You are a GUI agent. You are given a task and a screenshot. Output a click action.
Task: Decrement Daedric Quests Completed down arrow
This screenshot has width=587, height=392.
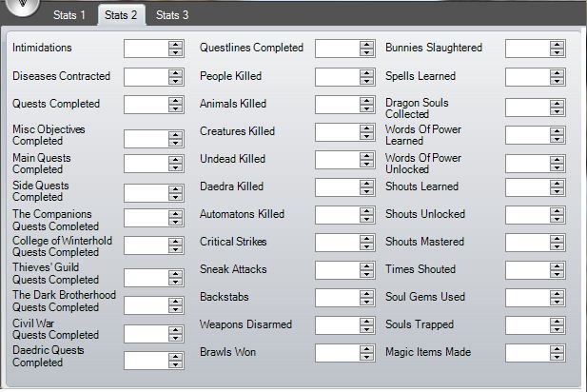click(x=175, y=364)
